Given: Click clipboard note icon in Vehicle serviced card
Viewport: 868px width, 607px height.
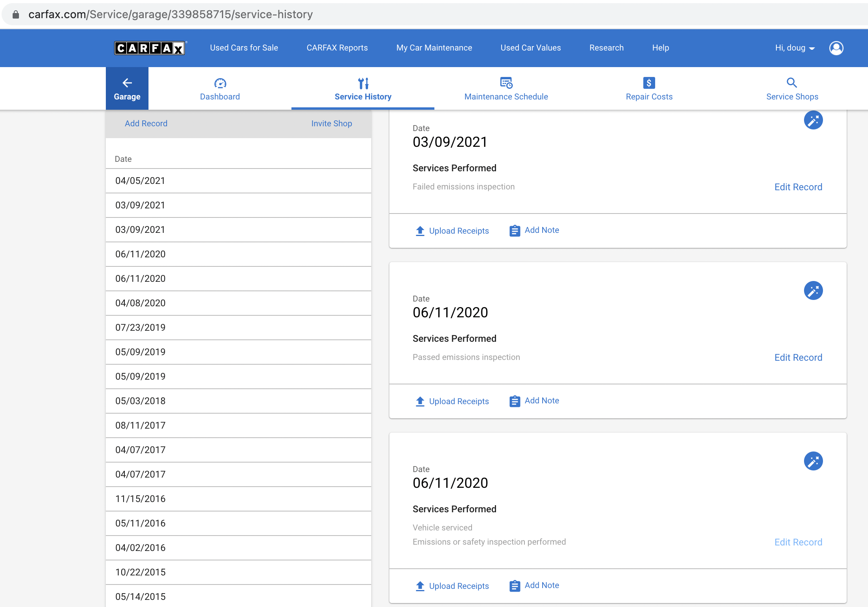Looking at the screenshot, I should click(515, 586).
